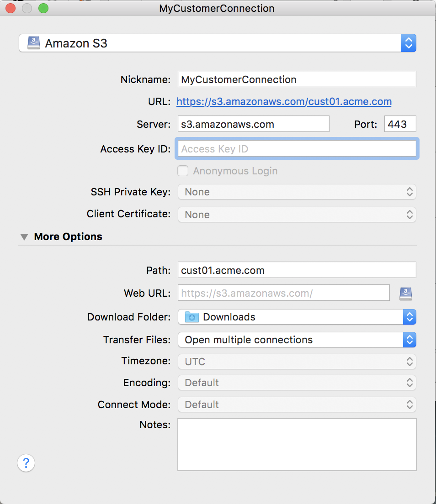The height and width of the screenshot is (504, 436).
Task: Click the Access Key ID label
Action: point(135,149)
